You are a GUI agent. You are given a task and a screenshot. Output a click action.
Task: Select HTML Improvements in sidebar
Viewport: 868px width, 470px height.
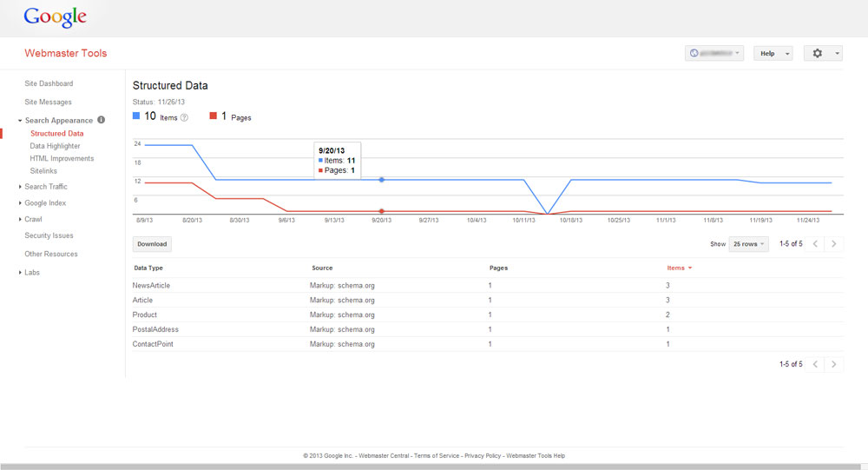[x=62, y=158]
